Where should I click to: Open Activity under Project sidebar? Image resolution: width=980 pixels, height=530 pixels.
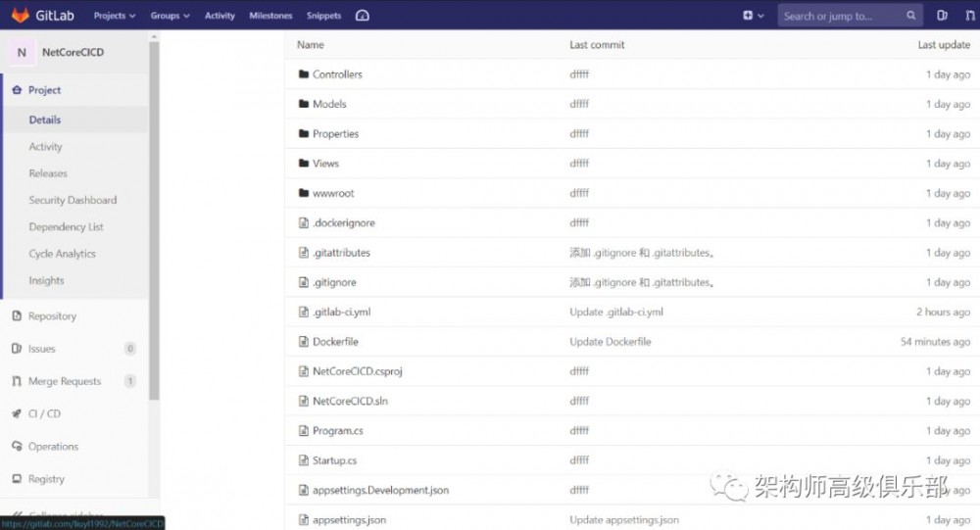(46, 147)
